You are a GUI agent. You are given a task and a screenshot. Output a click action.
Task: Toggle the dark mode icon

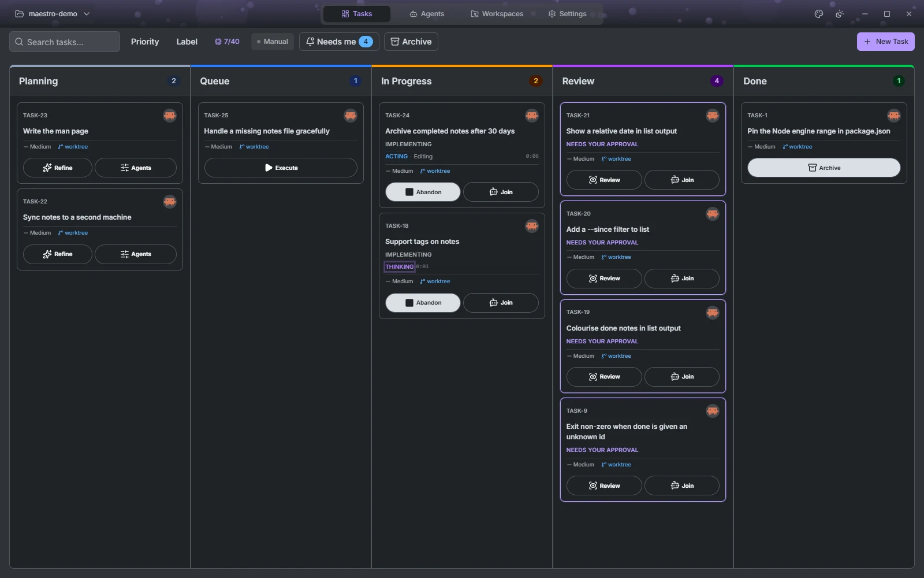840,14
